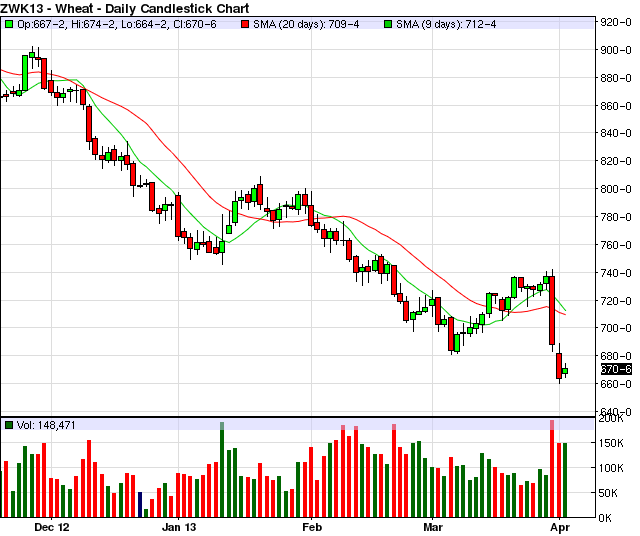Select the 'Op:667-2, Hi:674-2, Lo:664-2, Cl:670-6' text
Screen dimensions: 640x536
coord(117,24)
